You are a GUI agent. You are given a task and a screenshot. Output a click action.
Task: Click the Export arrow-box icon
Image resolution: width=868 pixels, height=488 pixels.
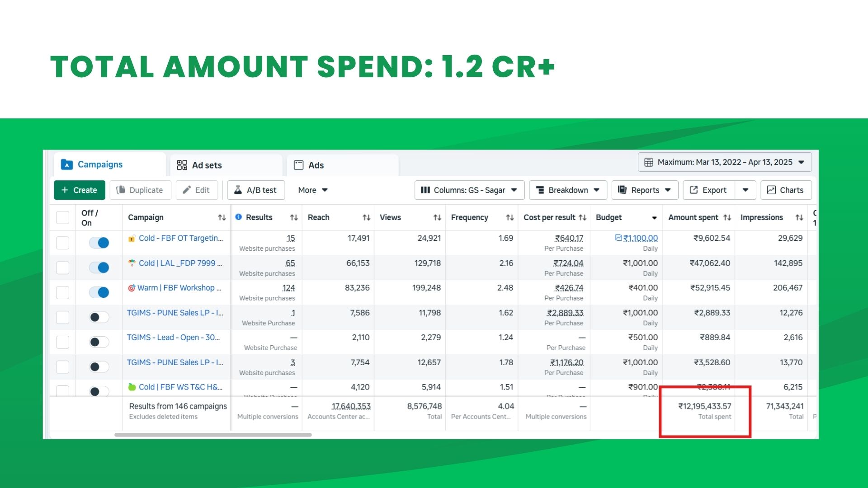(693, 190)
